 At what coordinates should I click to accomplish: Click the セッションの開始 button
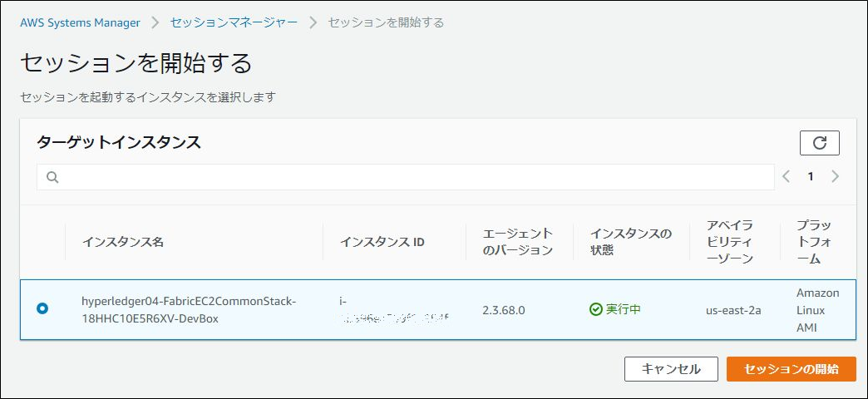point(791,369)
